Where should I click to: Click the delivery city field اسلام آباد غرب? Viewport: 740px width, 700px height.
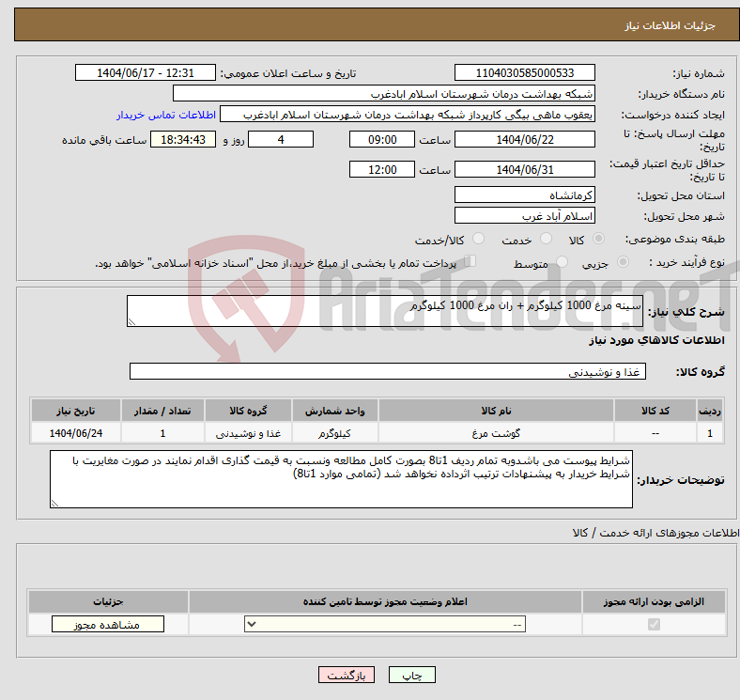click(x=524, y=215)
